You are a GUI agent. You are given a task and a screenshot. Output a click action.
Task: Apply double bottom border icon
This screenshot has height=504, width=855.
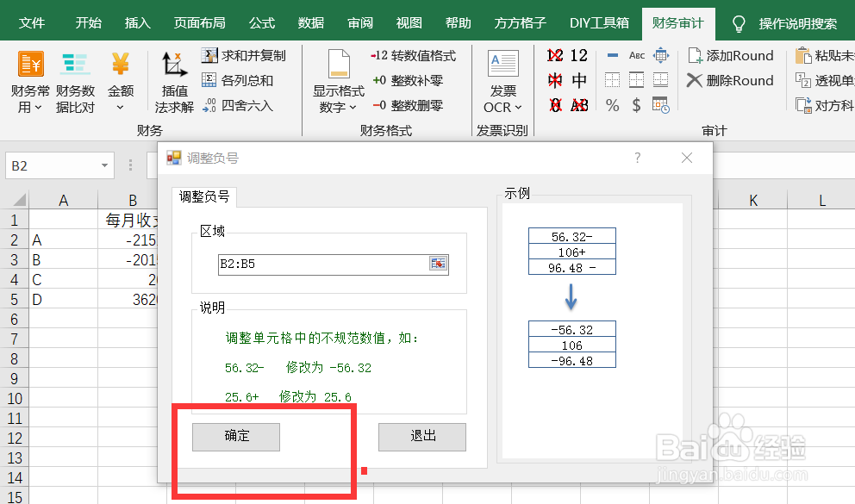click(x=661, y=80)
